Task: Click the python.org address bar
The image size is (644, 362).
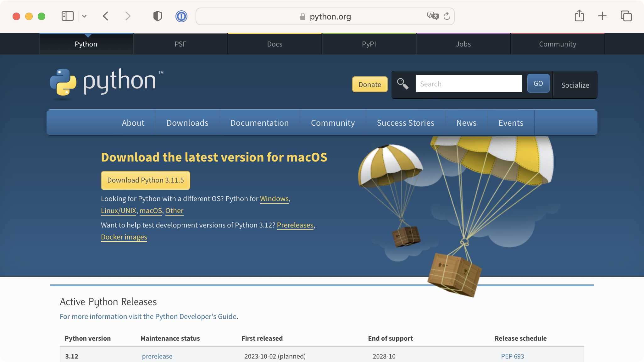Action: (x=325, y=16)
